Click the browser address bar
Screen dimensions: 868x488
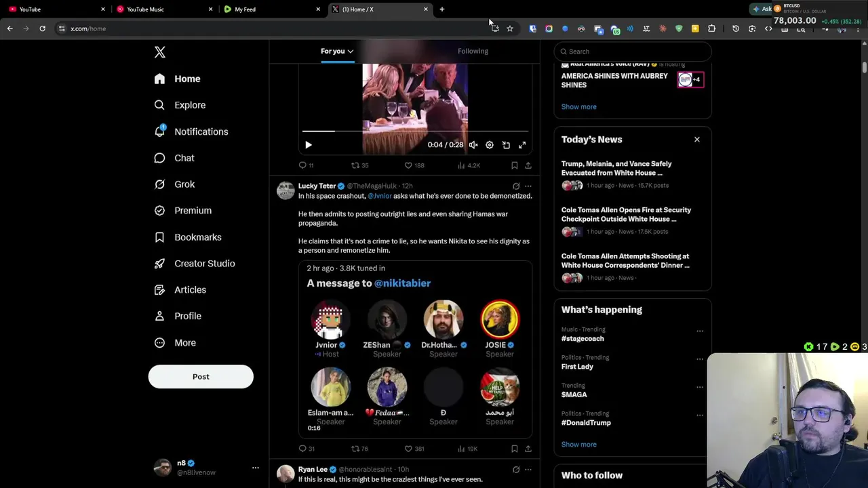point(271,28)
